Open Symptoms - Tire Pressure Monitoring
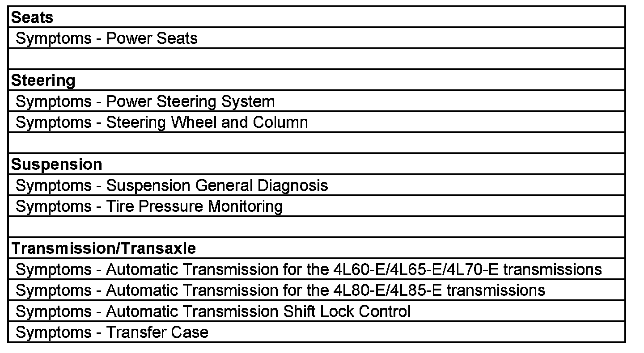Screen dimensions: 644x353 coord(149,206)
